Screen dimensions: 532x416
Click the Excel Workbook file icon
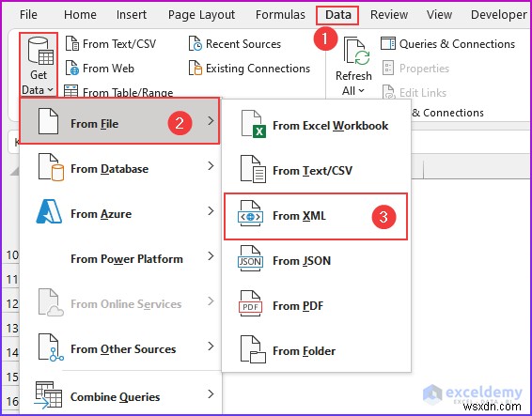253,124
